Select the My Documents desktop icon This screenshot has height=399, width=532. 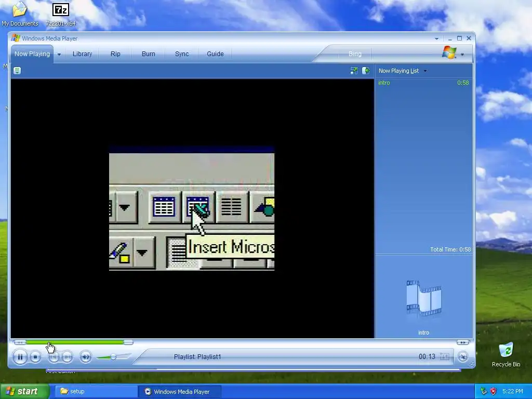click(x=20, y=14)
